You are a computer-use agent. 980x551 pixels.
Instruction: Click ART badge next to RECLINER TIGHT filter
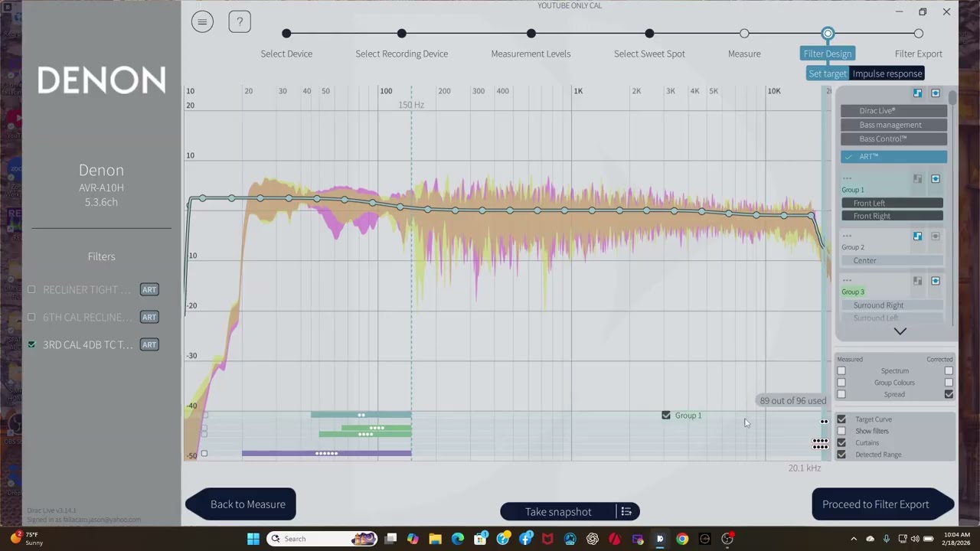tap(149, 289)
